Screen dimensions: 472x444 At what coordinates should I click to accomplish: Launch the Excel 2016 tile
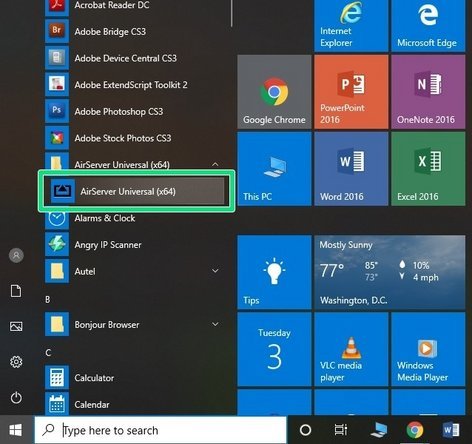tap(428, 169)
